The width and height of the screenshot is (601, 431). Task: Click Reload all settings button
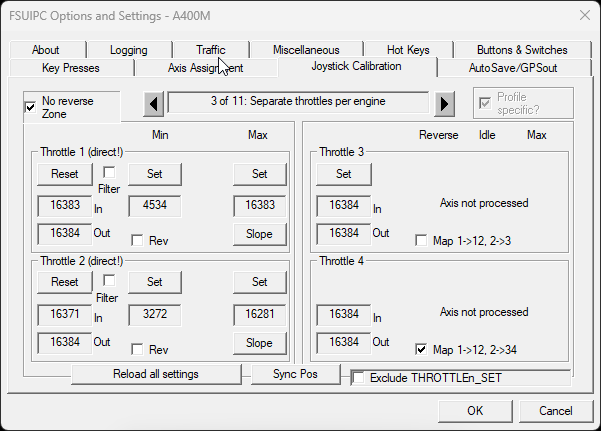pos(156,374)
